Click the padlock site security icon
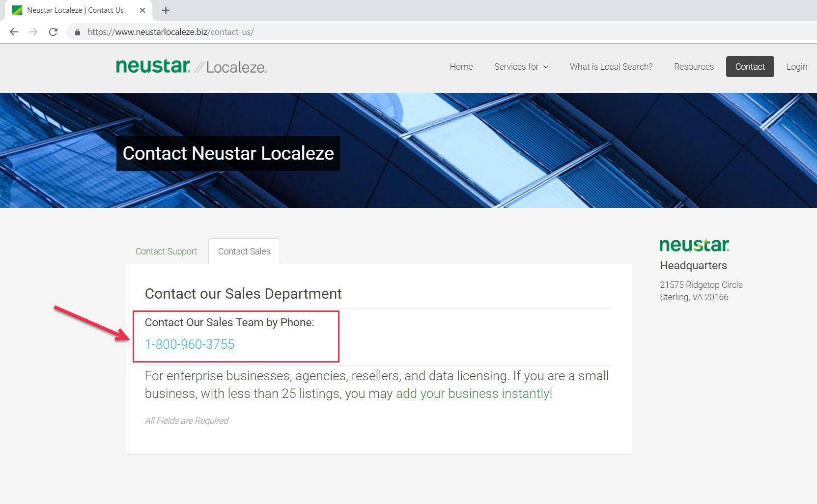 pos(77,32)
